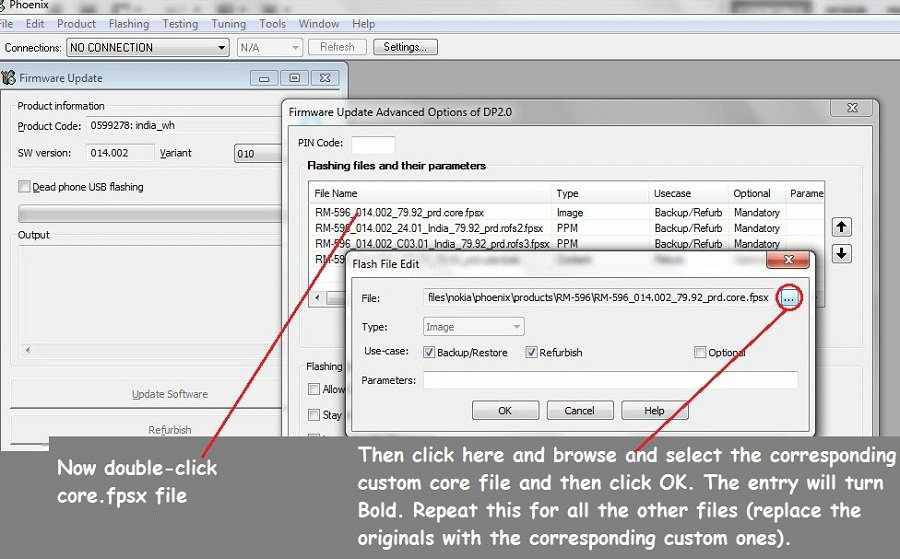Image resolution: width=900 pixels, height=559 pixels.
Task: Click the Parameters input field
Action: point(610,380)
